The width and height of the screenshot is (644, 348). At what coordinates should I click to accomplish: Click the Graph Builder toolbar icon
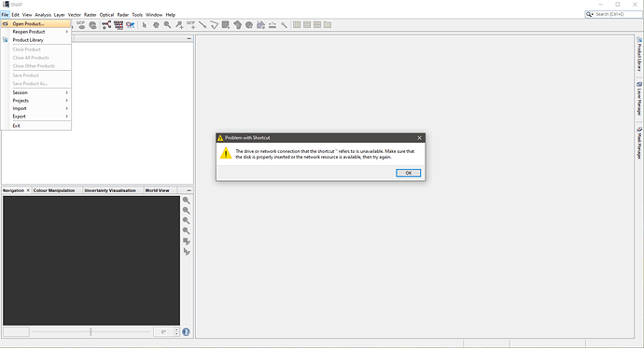(106, 25)
